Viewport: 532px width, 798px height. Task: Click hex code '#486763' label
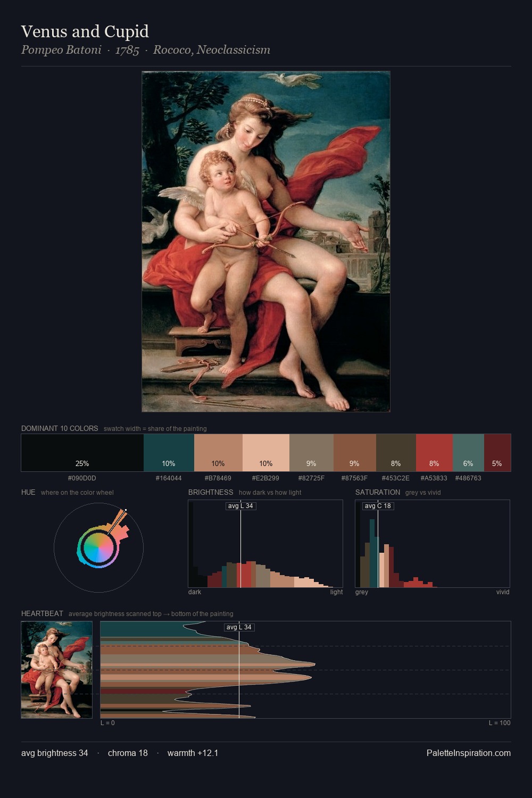[468, 478]
